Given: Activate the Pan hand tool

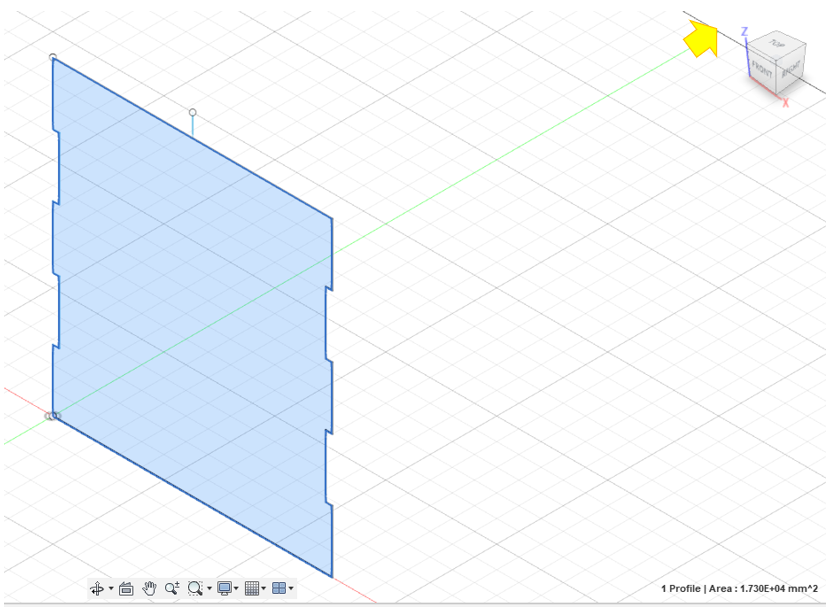Looking at the screenshot, I should [x=149, y=588].
